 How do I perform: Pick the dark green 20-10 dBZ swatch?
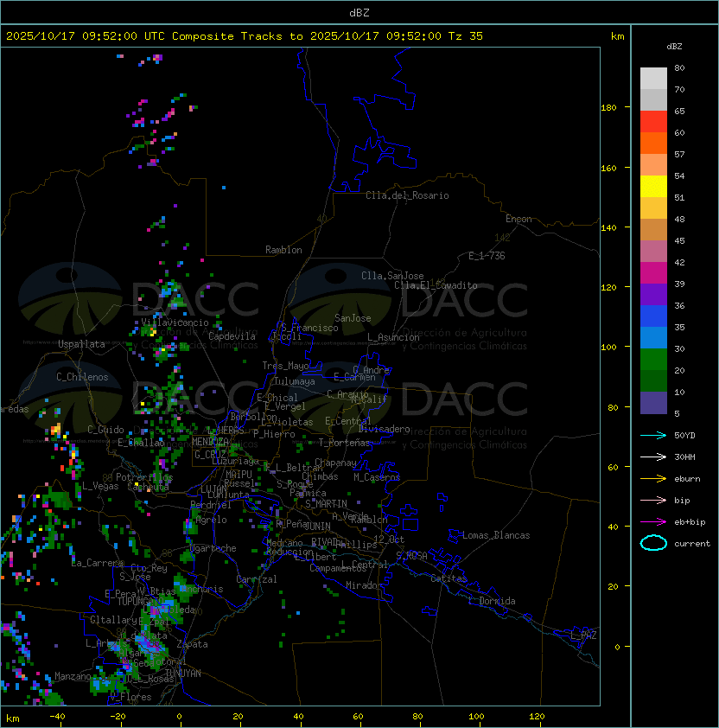[x=653, y=380]
